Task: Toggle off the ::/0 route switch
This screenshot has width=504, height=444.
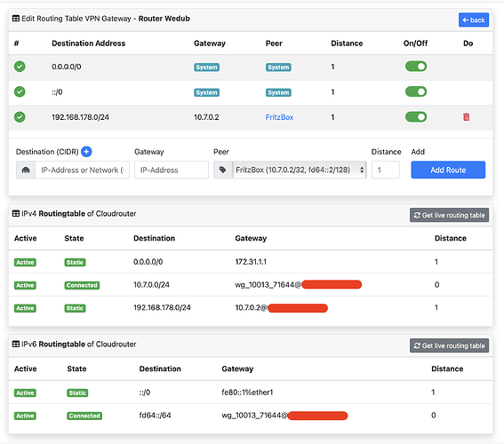Action: tap(416, 91)
